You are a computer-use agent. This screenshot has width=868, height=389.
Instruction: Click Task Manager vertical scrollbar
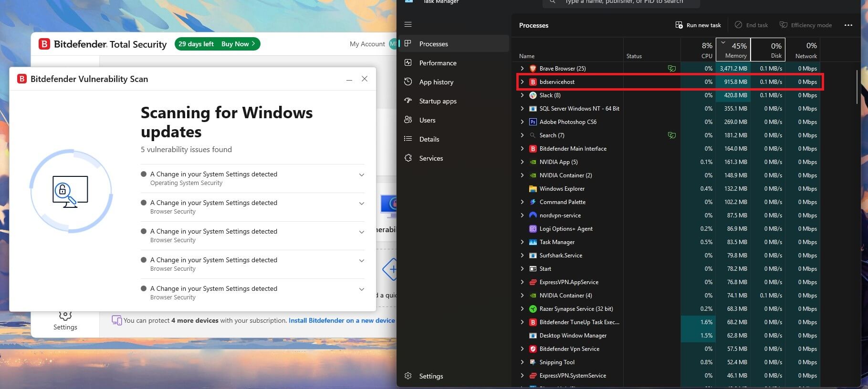[x=858, y=87]
